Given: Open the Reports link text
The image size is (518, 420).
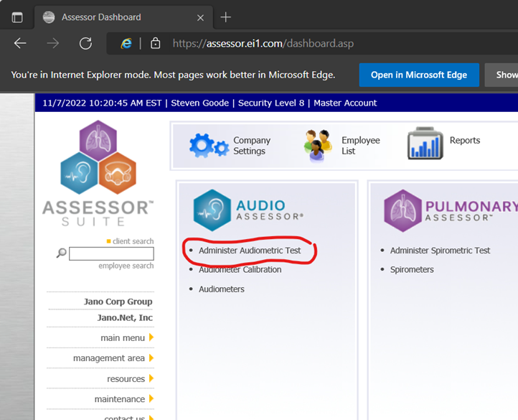Looking at the screenshot, I should click(x=464, y=140).
